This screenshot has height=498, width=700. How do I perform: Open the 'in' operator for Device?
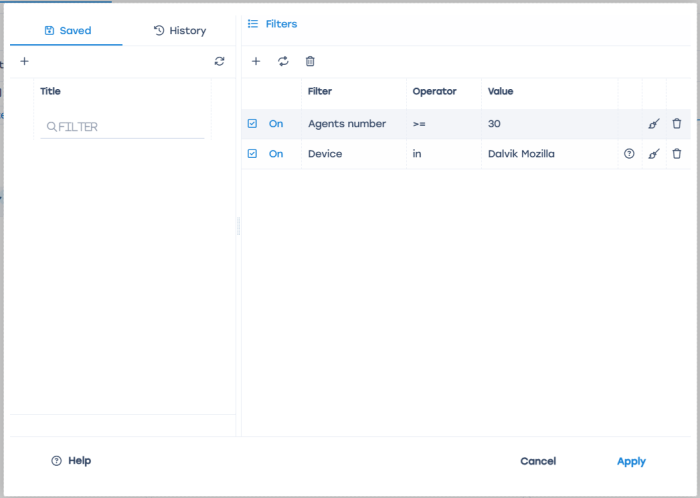pyautogui.click(x=417, y=154)
